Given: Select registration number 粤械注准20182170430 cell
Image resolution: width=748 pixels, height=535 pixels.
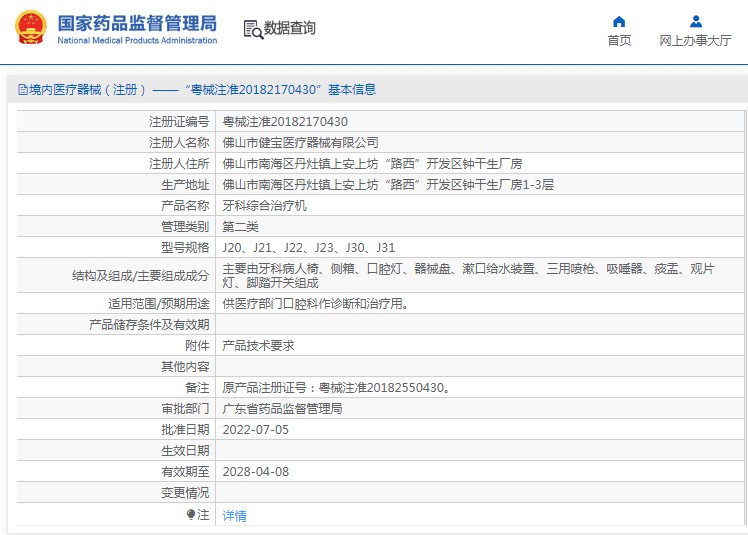Looking at the screenshot, I should tap(285, 122).
